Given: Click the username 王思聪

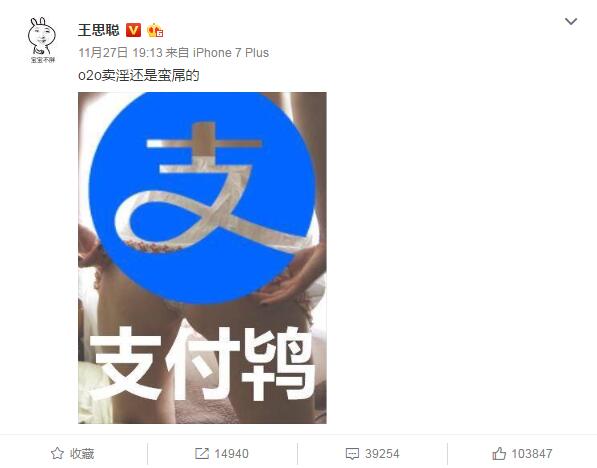Looking at the screenshot, I should 99,30.
